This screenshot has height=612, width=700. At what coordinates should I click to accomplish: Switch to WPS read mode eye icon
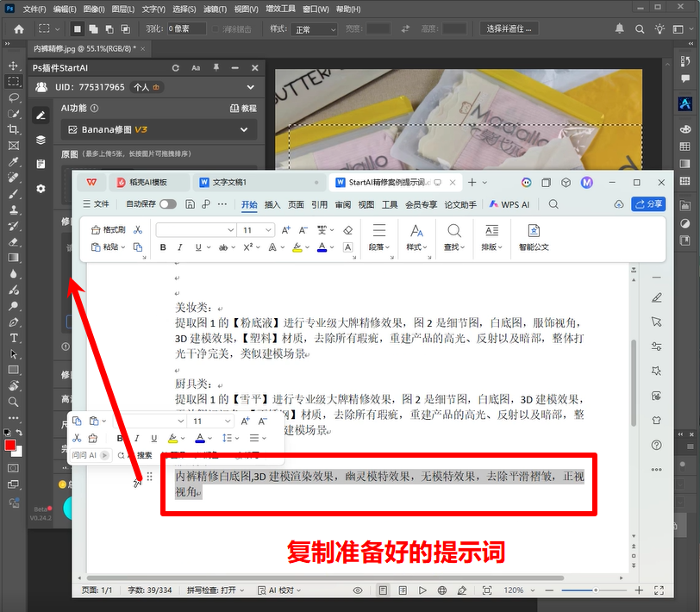point(358,590)
